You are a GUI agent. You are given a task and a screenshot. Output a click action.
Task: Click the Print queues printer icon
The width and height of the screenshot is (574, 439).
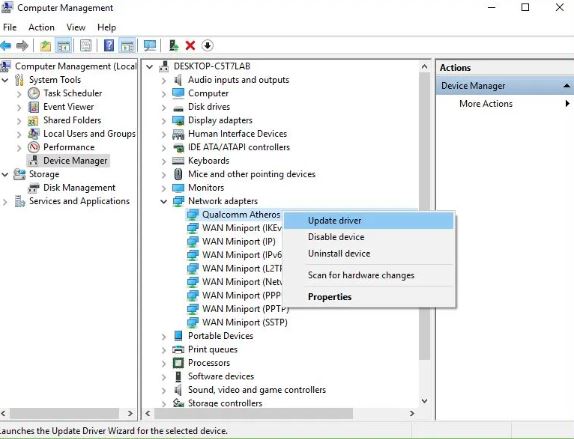point(178,350)
